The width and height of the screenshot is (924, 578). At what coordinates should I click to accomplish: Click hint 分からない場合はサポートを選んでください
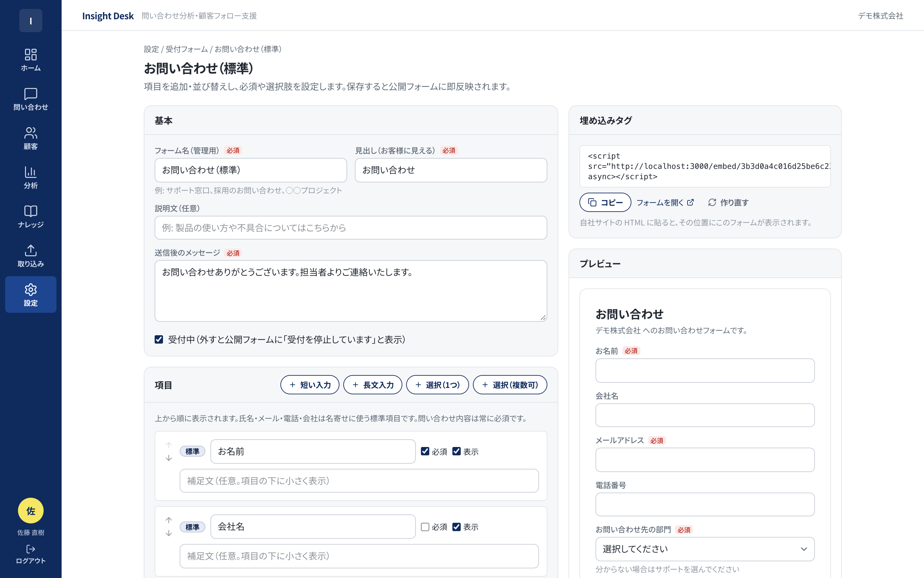[x=667, y=569]
